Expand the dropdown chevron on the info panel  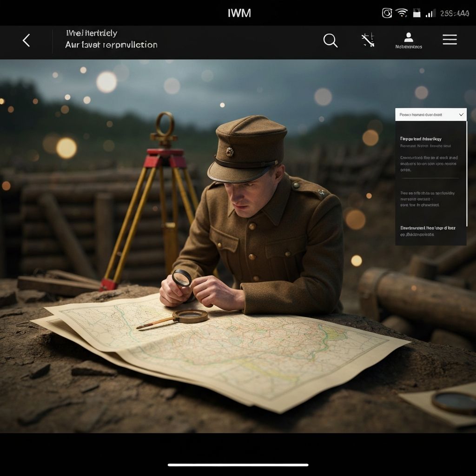(461, 114)
